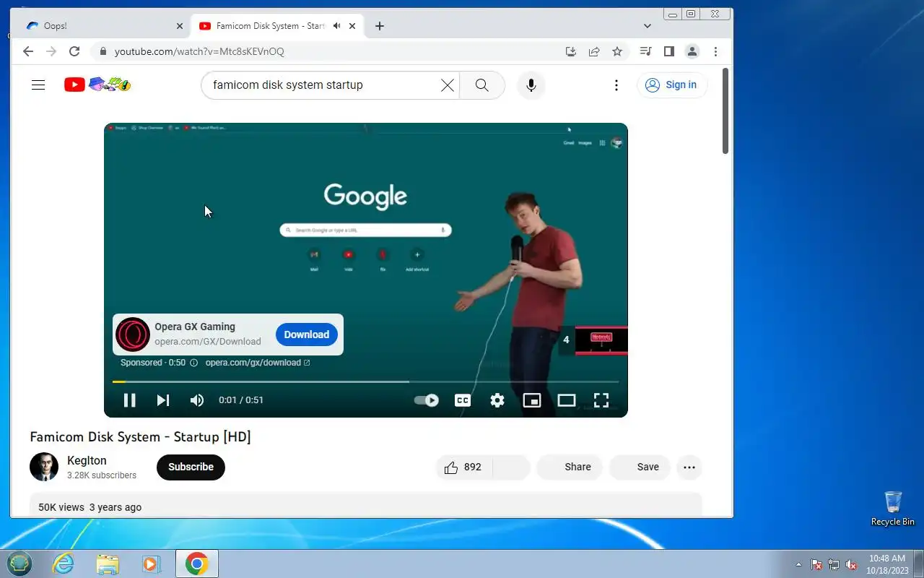Open Keglton channel avatar

point(44,467)
